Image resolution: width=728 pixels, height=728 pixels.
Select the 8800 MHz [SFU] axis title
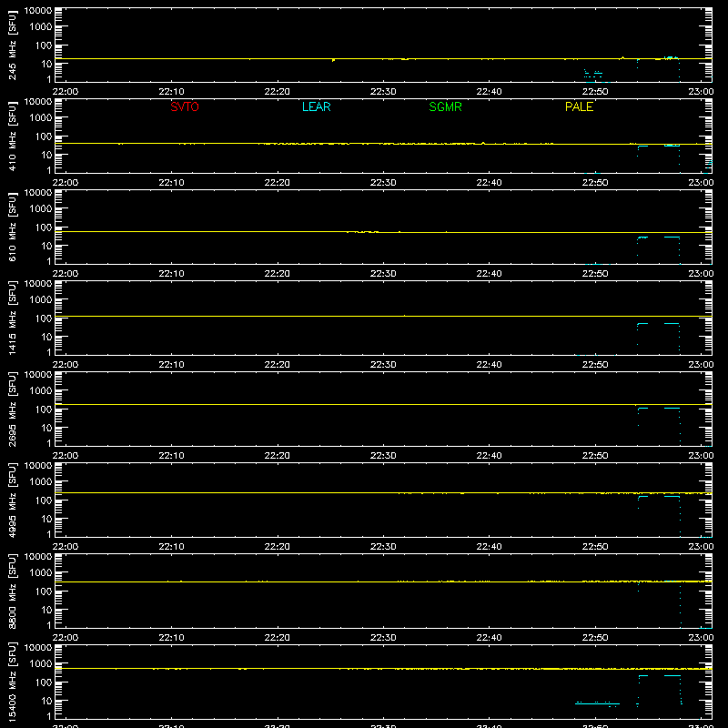pyautogui.click(x=12, y=591)
